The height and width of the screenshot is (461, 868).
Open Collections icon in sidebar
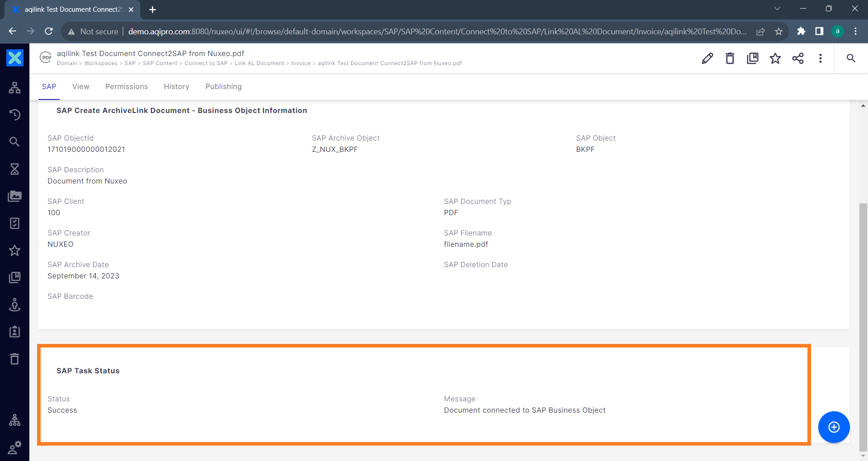click(14, 278)
